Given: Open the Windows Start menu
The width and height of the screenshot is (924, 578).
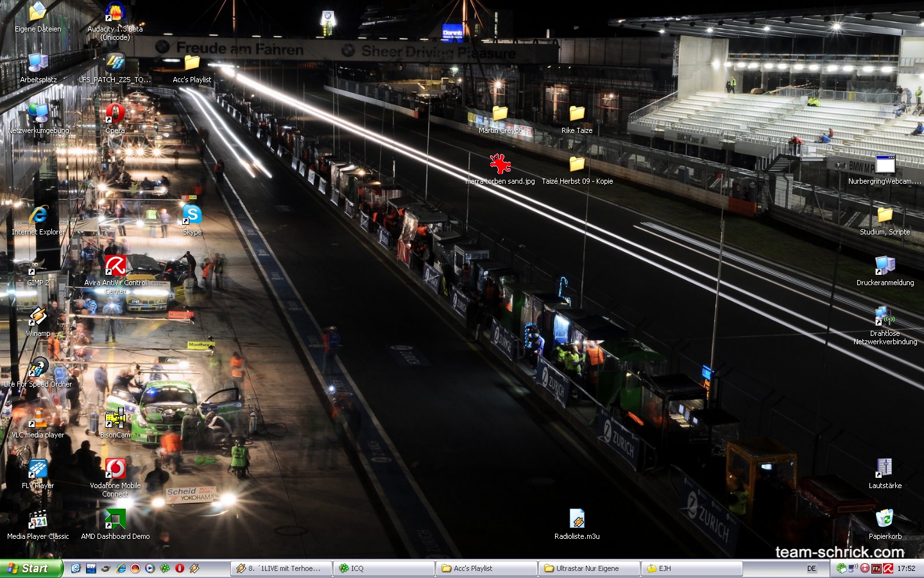Looking at the screenshot, I should point(31,568).
